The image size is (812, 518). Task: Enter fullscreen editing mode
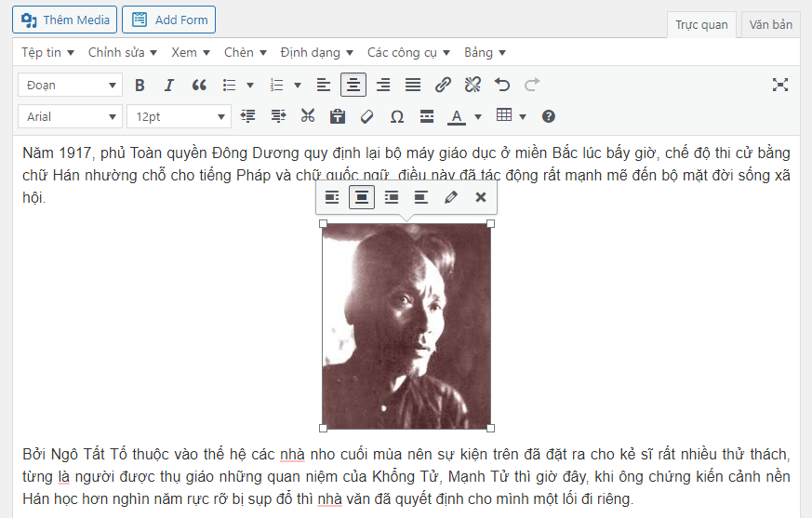(x=779, y=86)
